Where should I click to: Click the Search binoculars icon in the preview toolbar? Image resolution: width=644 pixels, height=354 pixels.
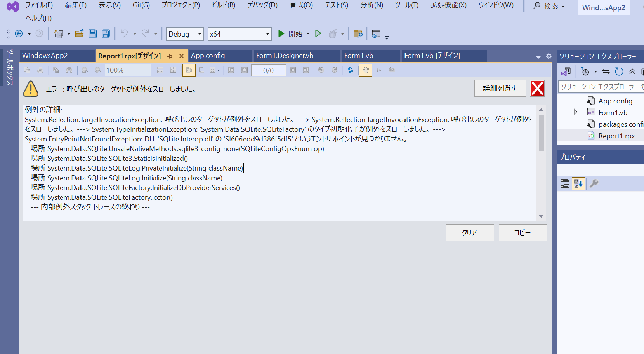coord(69,70)
